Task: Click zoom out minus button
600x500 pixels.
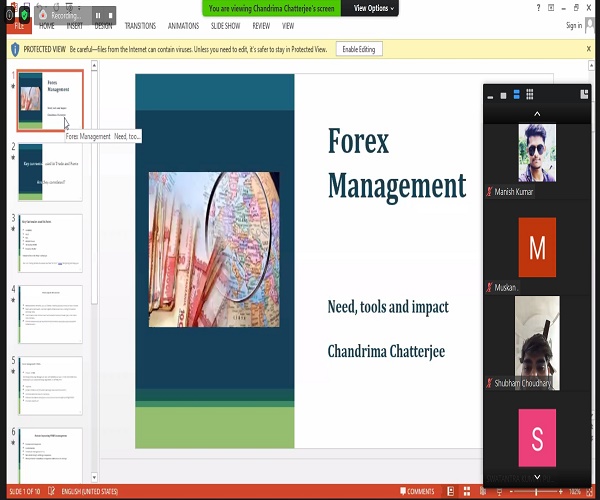Action: (x=511, y=492)
